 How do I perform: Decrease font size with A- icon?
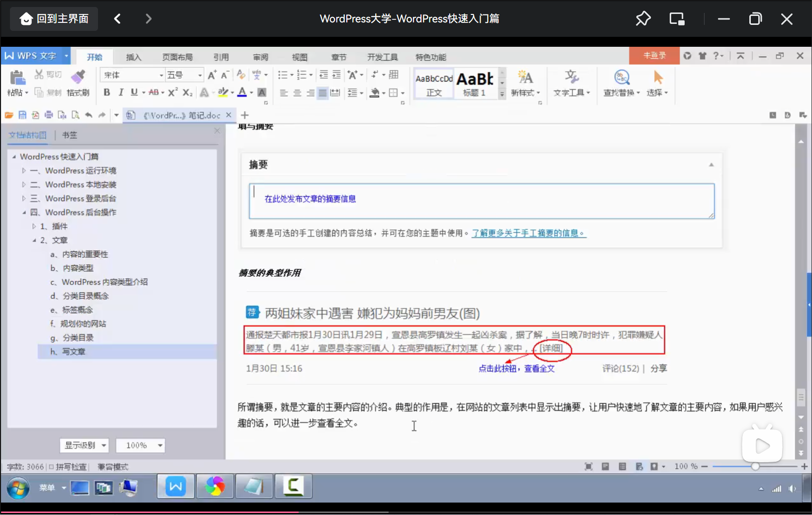[225, 75]
